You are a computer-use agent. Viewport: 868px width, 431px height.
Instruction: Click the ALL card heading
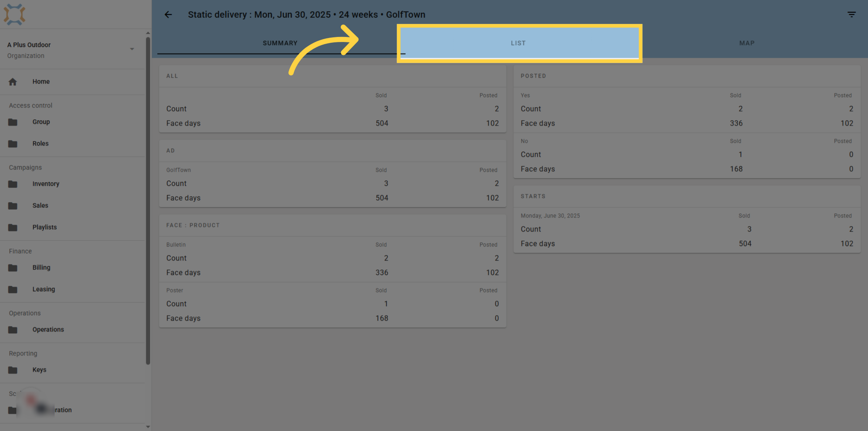tap(172, 76)
